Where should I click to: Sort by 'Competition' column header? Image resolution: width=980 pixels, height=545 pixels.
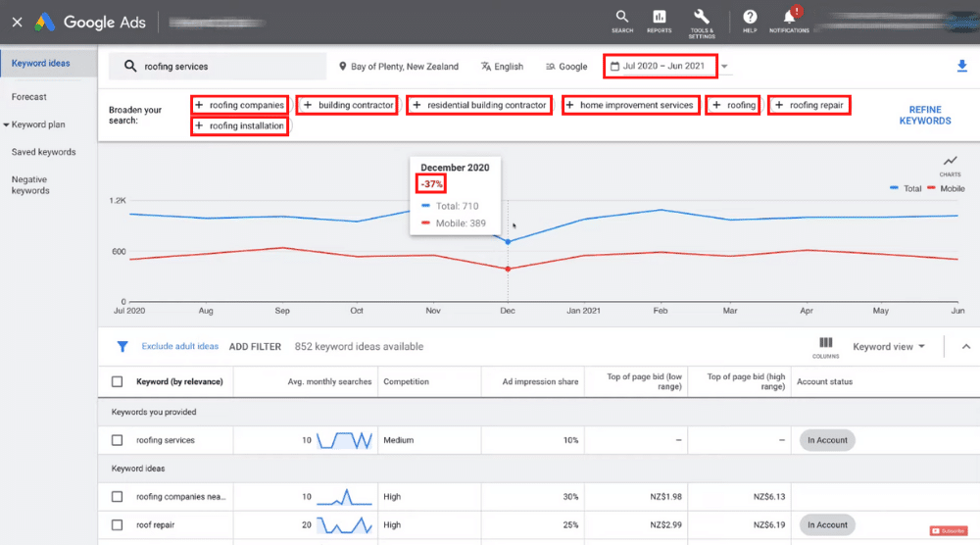(x=407, y=381)
